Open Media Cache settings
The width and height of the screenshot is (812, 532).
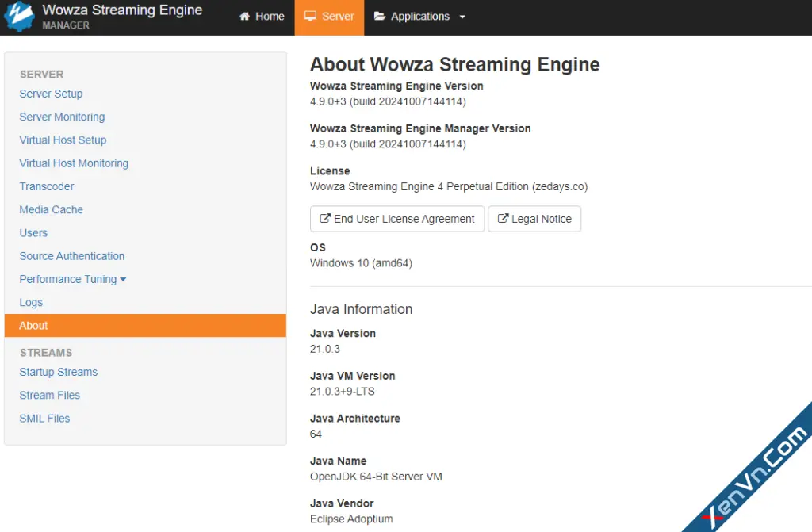coord(52,210)
